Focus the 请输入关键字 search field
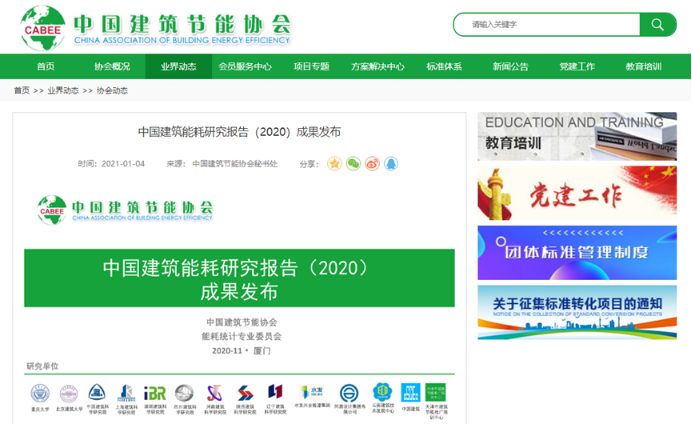Image resolution: width=692 pixels, height=424 pixels. click(547, 25)
